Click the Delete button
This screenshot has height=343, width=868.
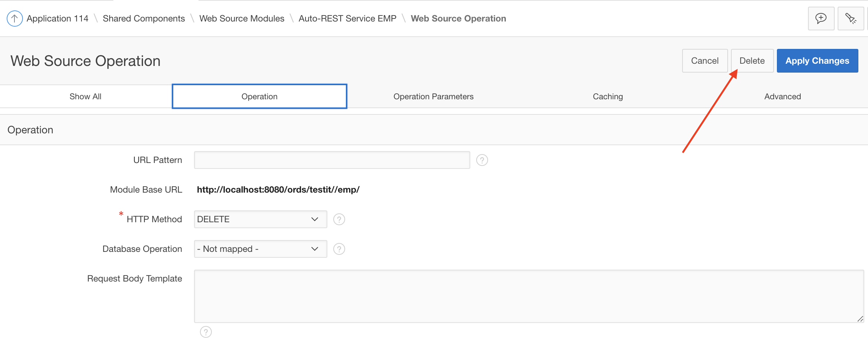point(752,61)
